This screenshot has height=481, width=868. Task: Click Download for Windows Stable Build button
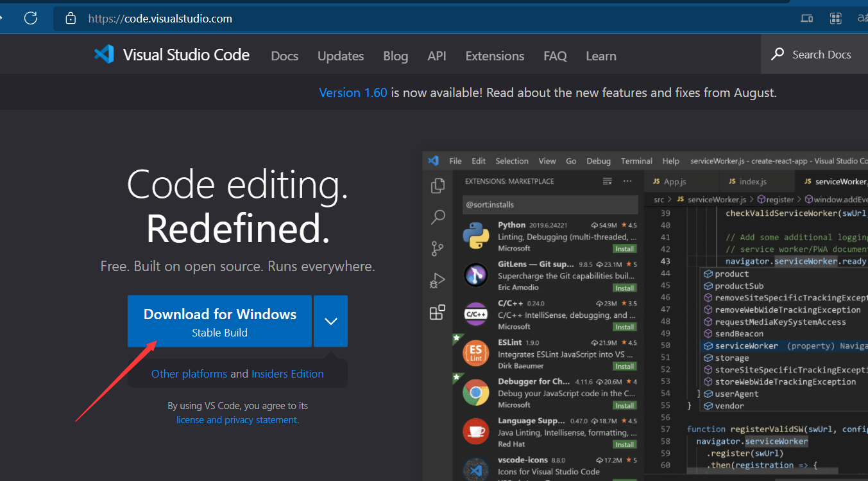(219, 321)
